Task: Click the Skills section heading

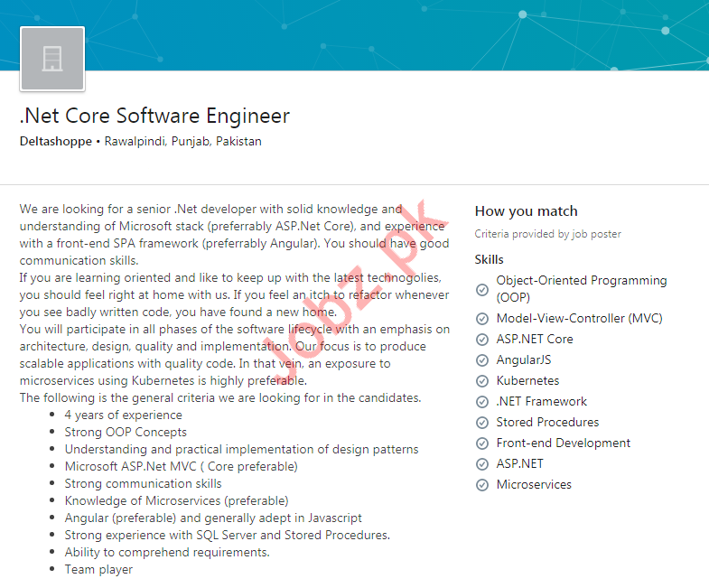Action: (x=489, y=260)
